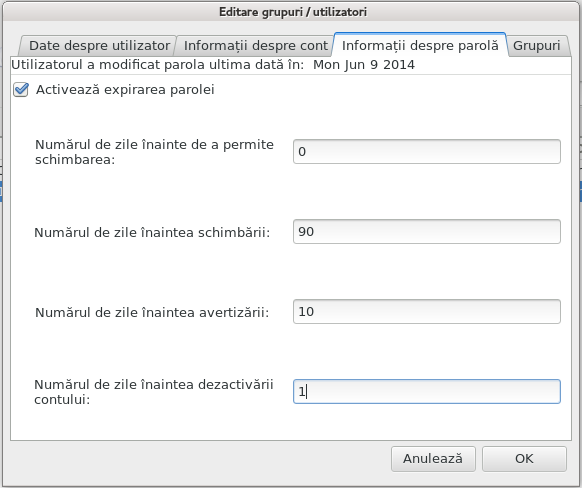The height and width of the screenshot is (488, 582).
Task: Click the înainte de a permite schimbarea label
Action: [x=154, y=152]
